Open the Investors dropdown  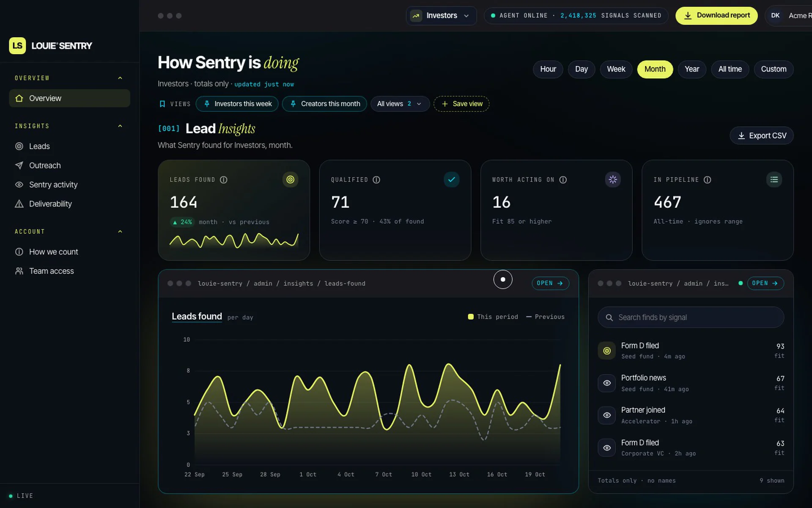tap(441, 16)
